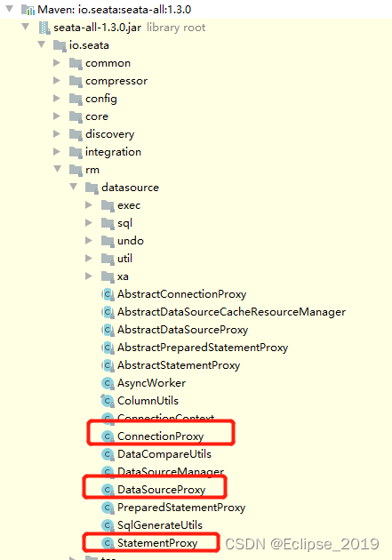Open DataSourceProxy class

(162, 490)
